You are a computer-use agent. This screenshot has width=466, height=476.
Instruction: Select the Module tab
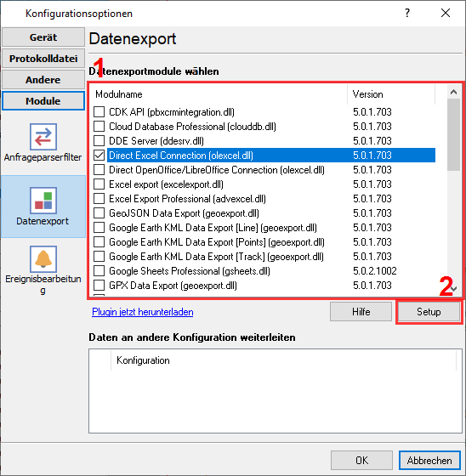[x=43, y=101]
